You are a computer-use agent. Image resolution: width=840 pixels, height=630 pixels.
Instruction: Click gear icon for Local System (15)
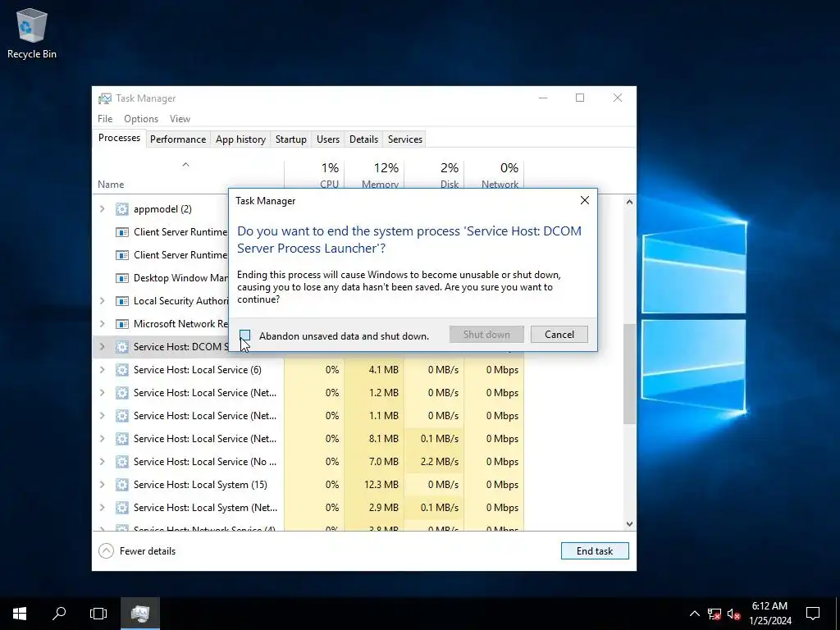[122, 484]
